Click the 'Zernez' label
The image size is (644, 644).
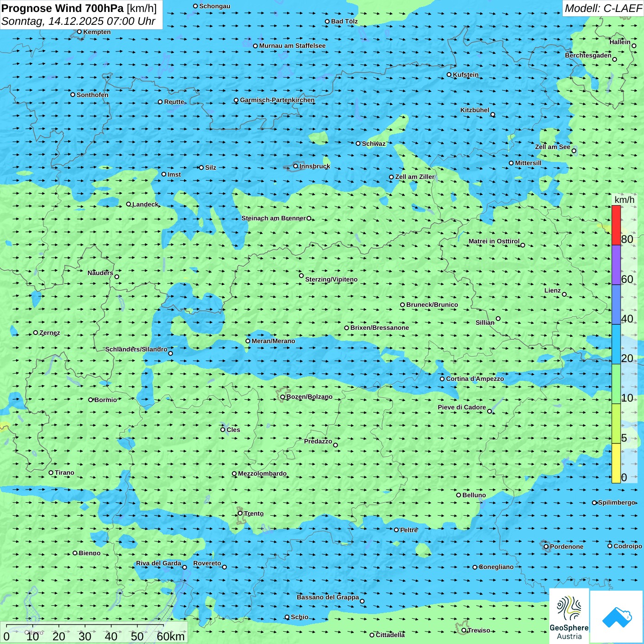[x=50, y=333]
